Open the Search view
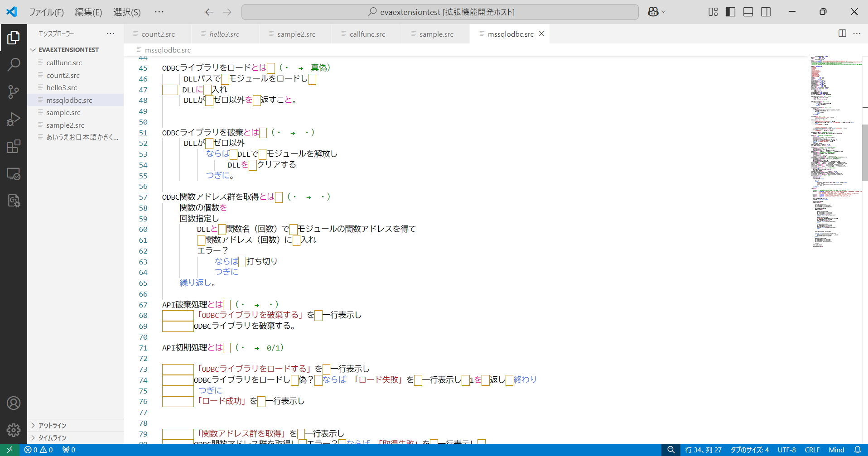 point(13,65)
